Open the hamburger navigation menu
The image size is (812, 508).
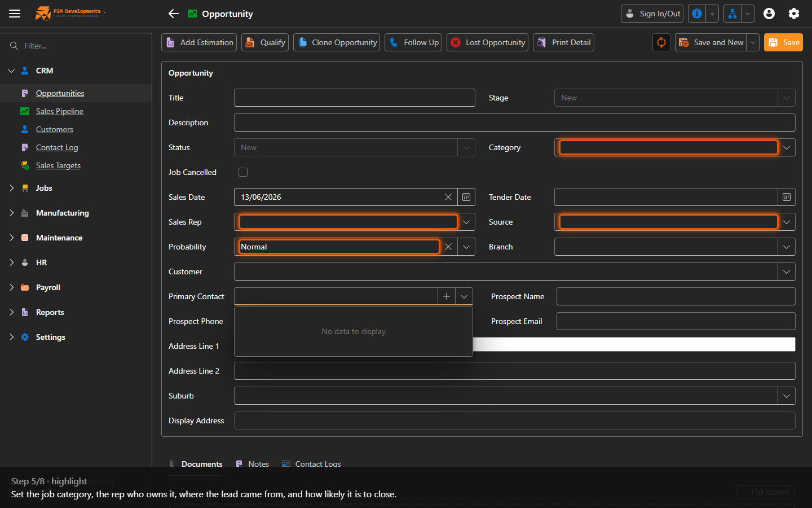[x=15, y=14]
